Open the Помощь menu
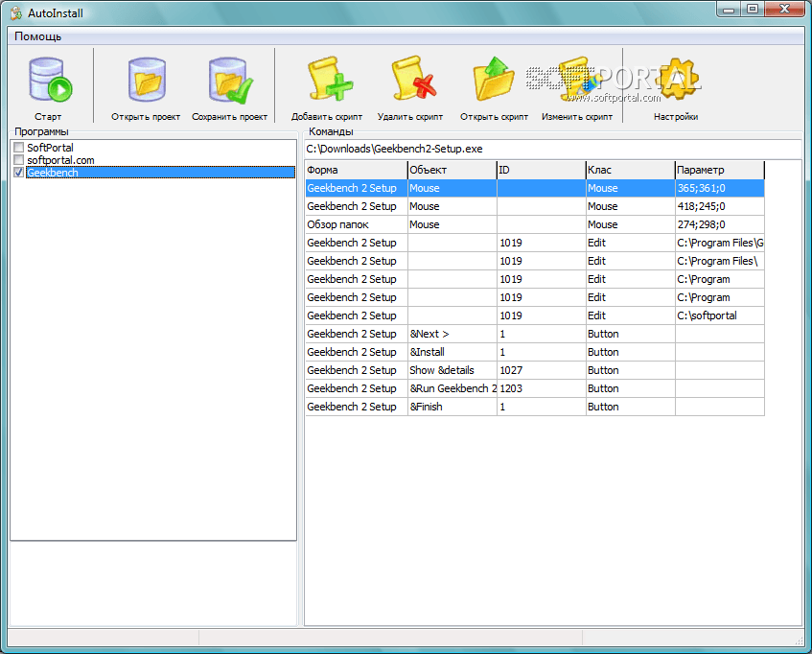 (x=37, y=36)
